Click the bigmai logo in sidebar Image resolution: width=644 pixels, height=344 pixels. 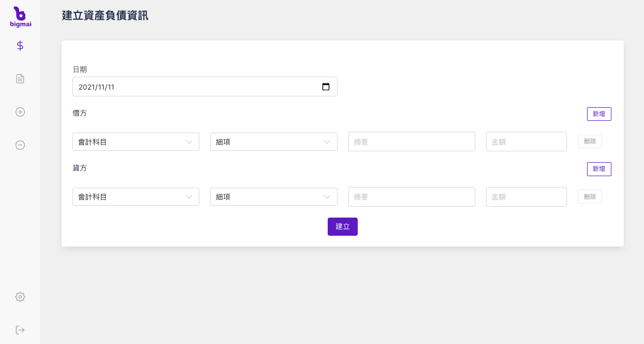coord(20,17)
